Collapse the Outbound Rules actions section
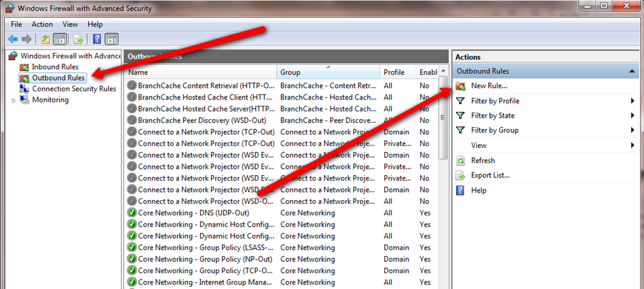This screenshot has height=289, width=644. tap(632, 72)
